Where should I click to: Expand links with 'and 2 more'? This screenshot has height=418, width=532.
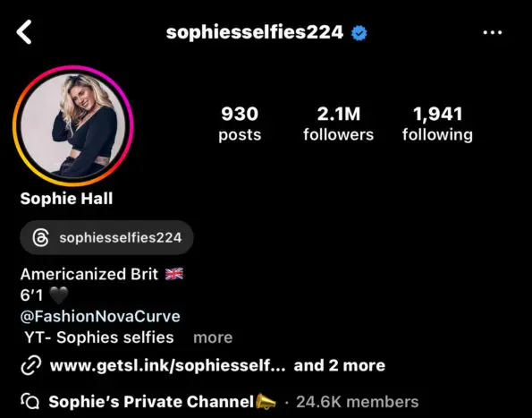[x=339, y=366]
